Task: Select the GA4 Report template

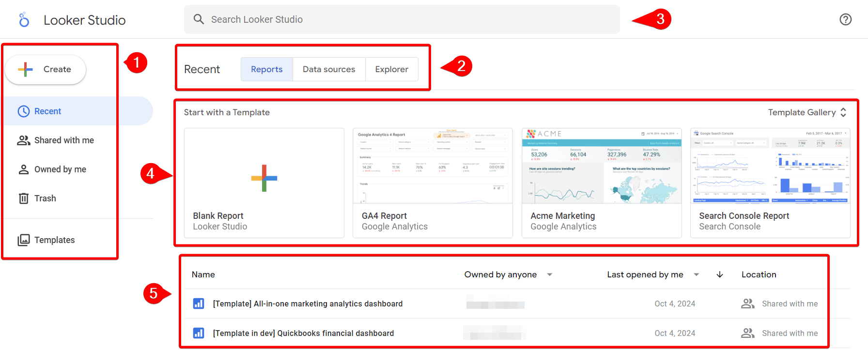Action: pyautogui.click(x=433, y=183)
